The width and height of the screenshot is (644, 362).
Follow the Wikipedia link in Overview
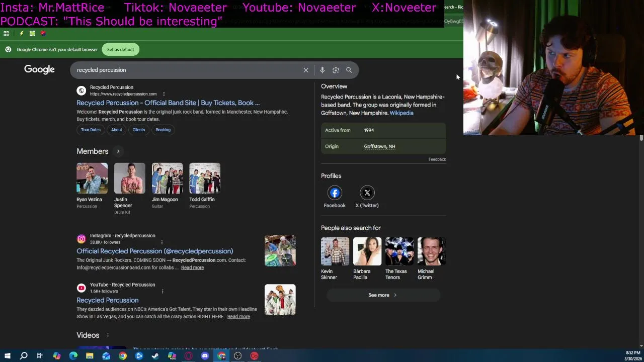coord(401,113)
